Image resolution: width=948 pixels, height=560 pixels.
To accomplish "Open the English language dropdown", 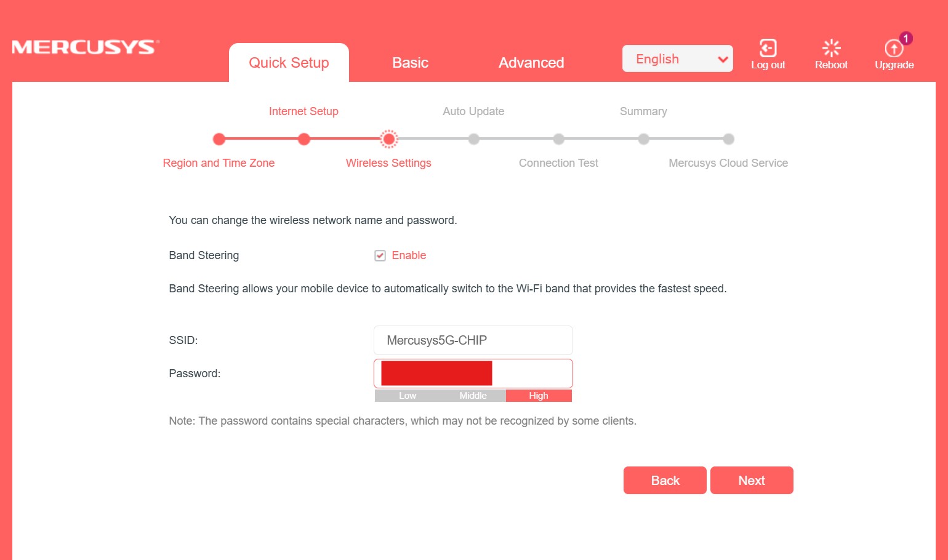I will (x=677, y=59).
